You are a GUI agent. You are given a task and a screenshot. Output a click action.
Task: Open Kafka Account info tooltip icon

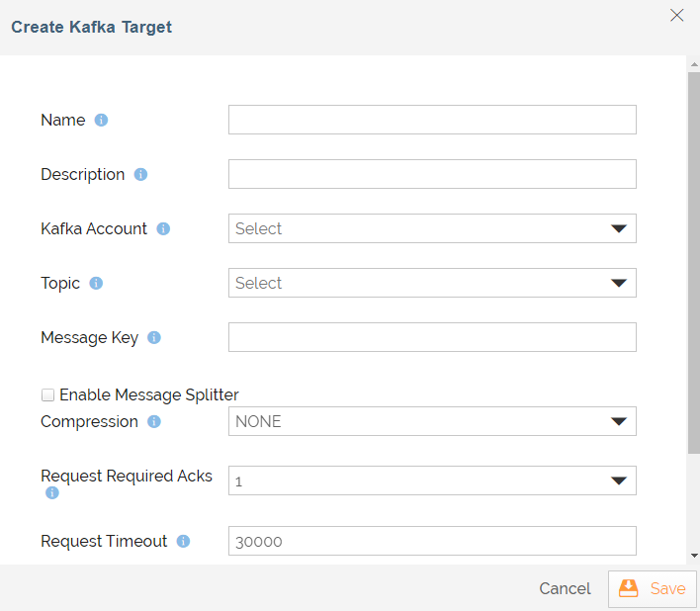pos(163,229)
